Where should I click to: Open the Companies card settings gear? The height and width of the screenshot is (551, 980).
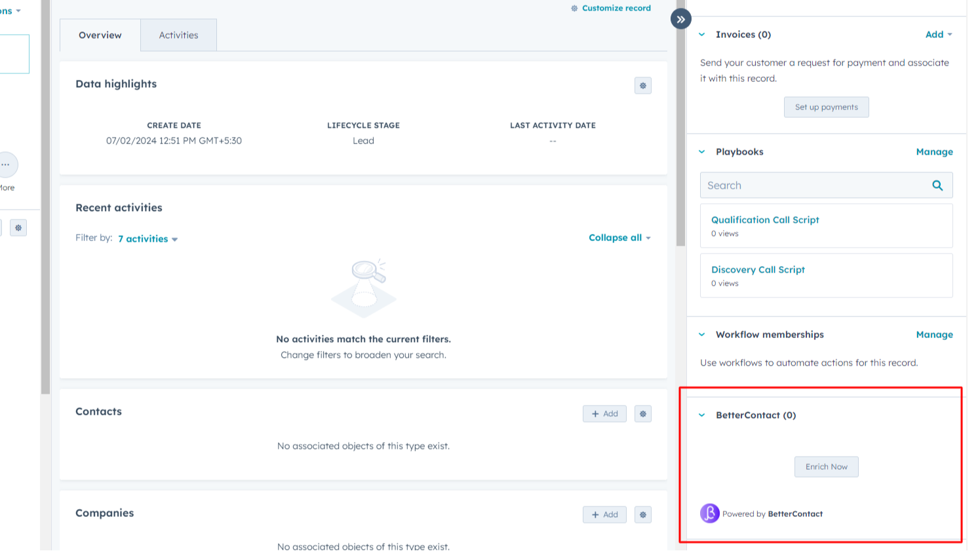642,515
